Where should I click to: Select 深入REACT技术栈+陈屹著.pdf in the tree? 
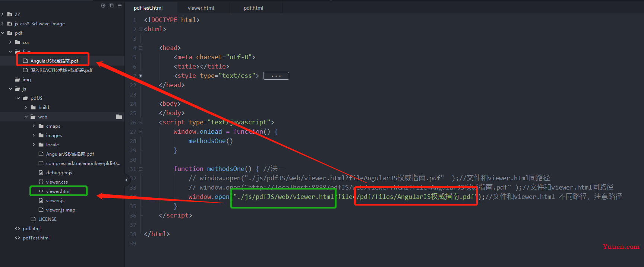pos(61,70)
